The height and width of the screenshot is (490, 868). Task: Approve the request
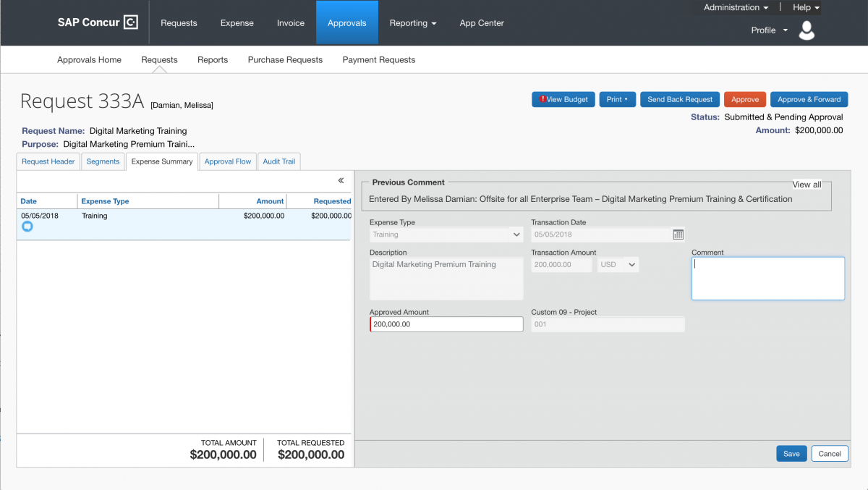coord(744,99)
